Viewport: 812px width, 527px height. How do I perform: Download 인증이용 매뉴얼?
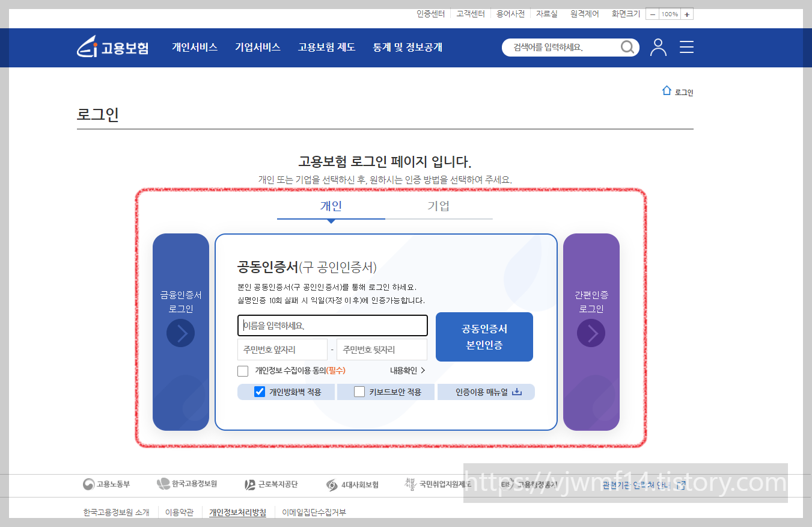click(486, 392)
